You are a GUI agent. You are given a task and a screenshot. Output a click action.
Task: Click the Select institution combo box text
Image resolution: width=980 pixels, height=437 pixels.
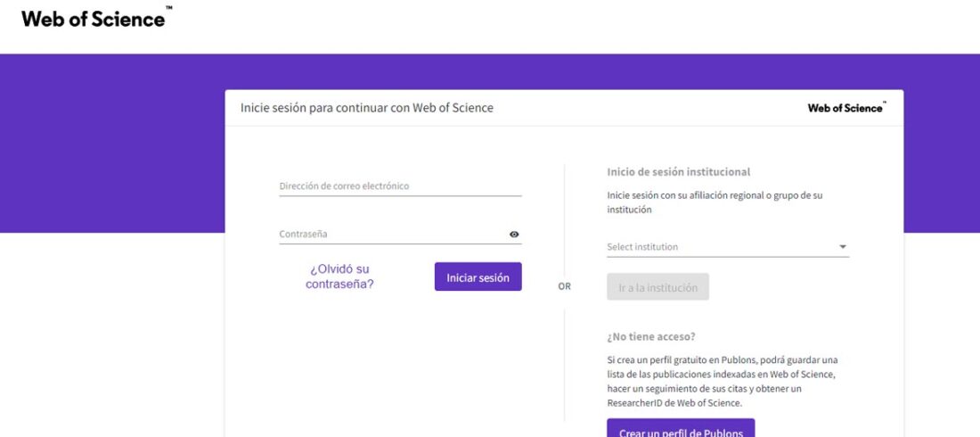(x=642, y=247)
